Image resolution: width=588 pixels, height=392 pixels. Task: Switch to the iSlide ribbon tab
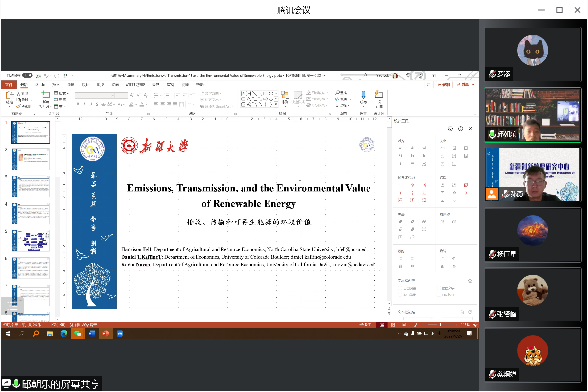[x=40, y=85]
